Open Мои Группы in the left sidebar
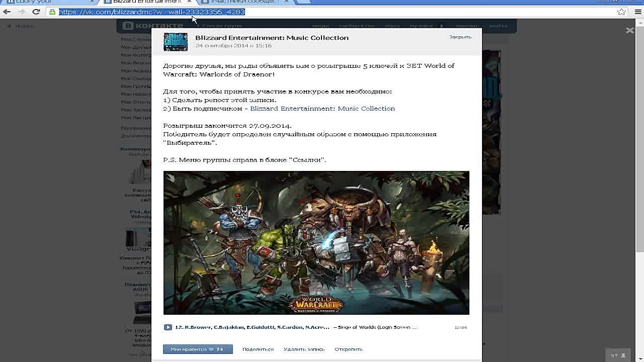Screen dimensions: 644x362 coord(136,86)
